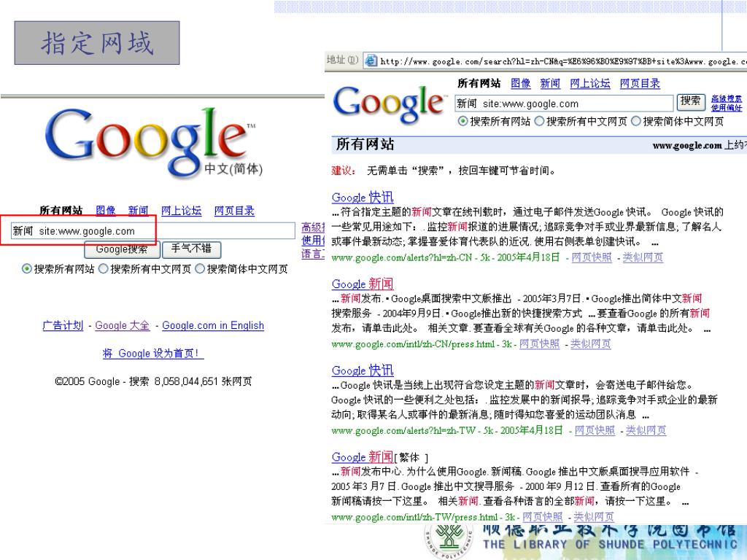
Task: Click 将 Google 设为首页 link
Action: [x=153, y=354]
